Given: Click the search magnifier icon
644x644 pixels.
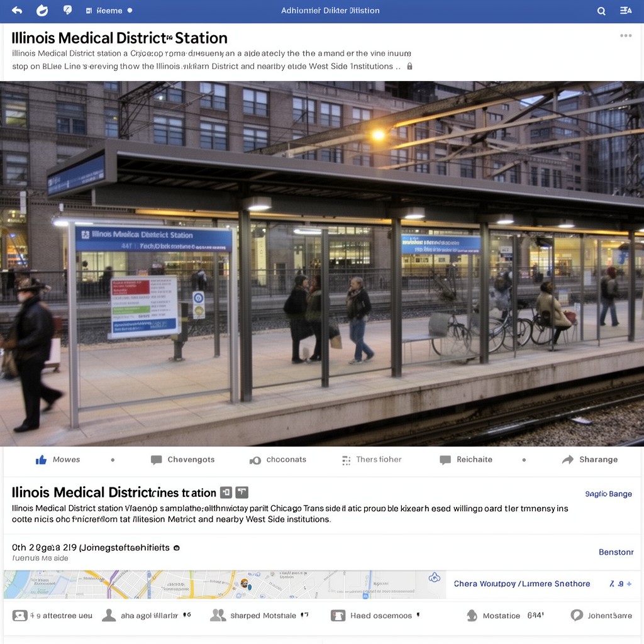Looking at the screenshot, I should tap(601, 11).
